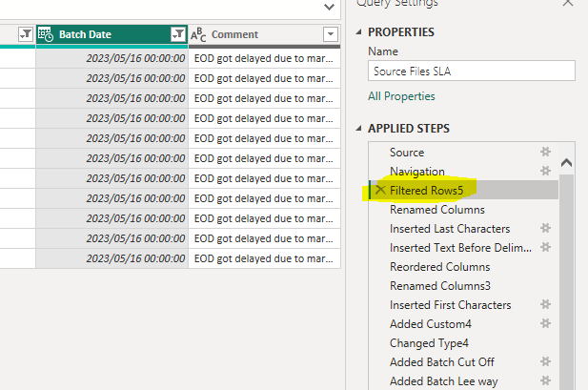The width and height of the screenshot is (588, 390).
Task: Open gear for Inserted Text Before Delimiter step
Action: pos(545,247)
